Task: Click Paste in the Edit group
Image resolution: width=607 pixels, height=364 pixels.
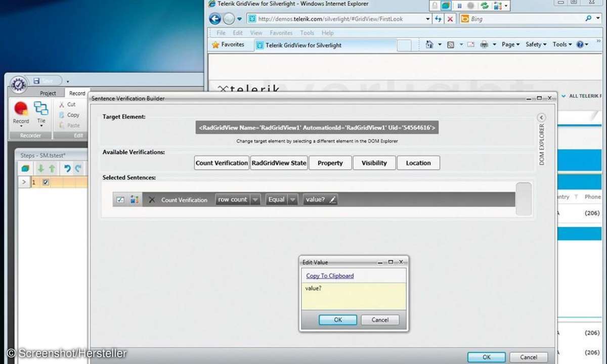Action: click(69, 125)
